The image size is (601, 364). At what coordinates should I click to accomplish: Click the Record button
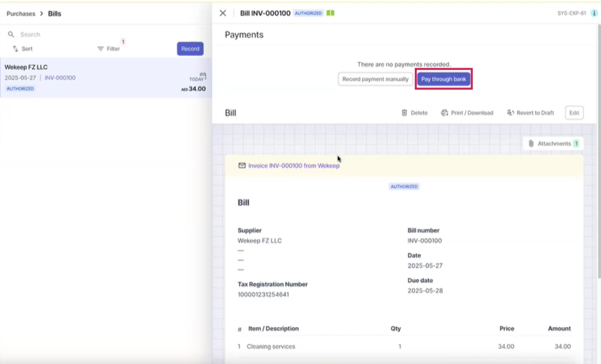pyautogui.click(x=190, y=49)
